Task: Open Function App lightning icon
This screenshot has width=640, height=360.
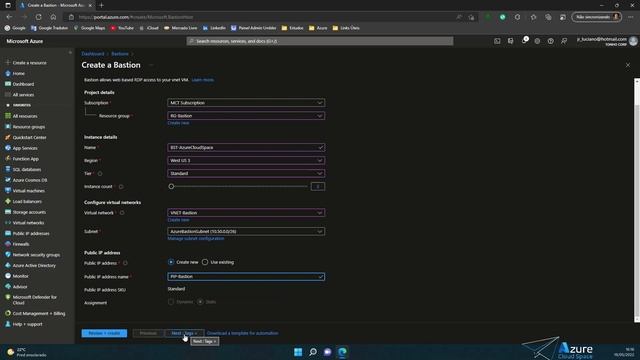Action: click(8, 159)
